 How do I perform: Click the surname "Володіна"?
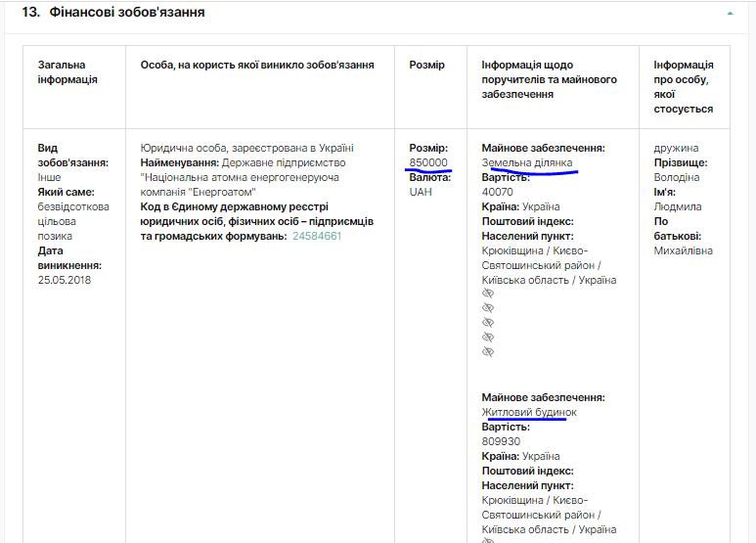(x=677, y=177)
